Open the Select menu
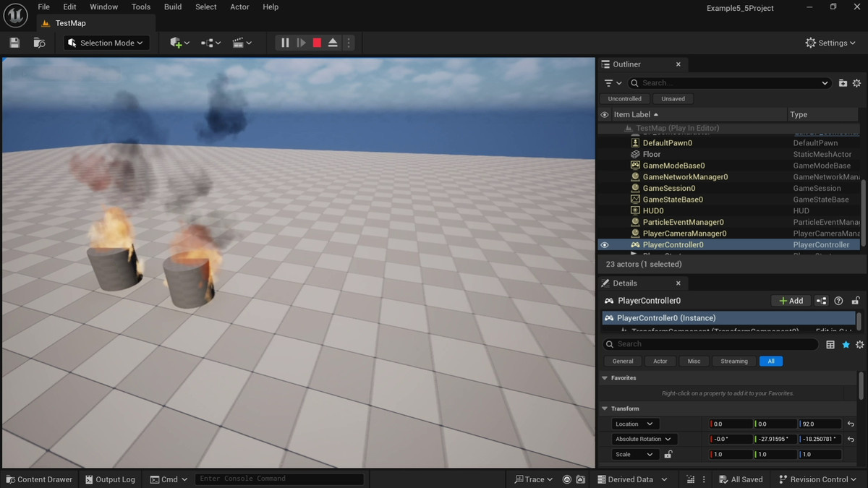The width and height of the screenshot is (868, 488). pos(205,7)
